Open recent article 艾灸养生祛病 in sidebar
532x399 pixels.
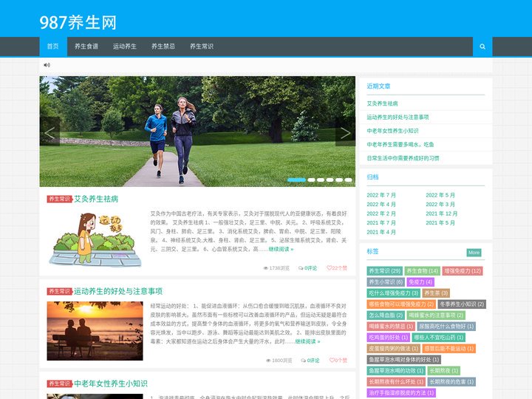pos(382,103)
